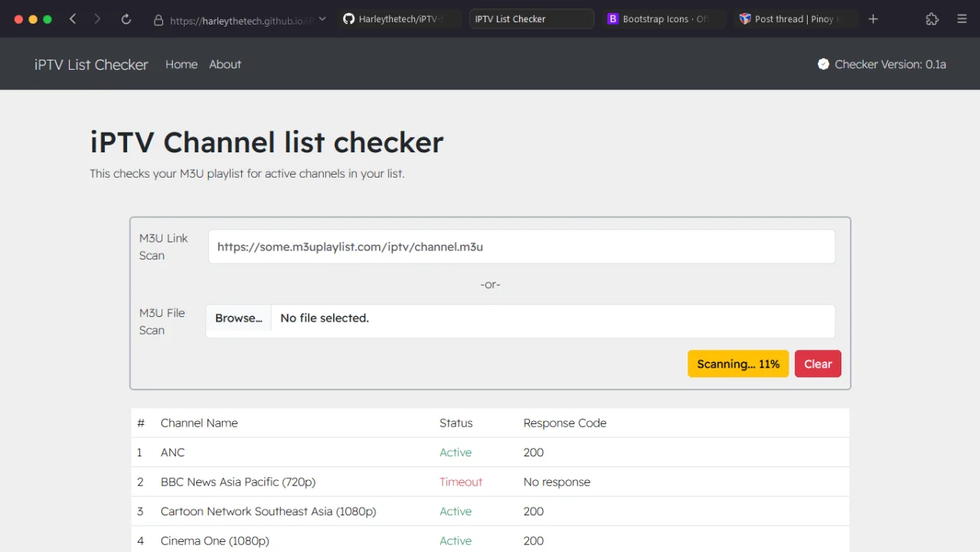Click the Status column header

[456, 423]
